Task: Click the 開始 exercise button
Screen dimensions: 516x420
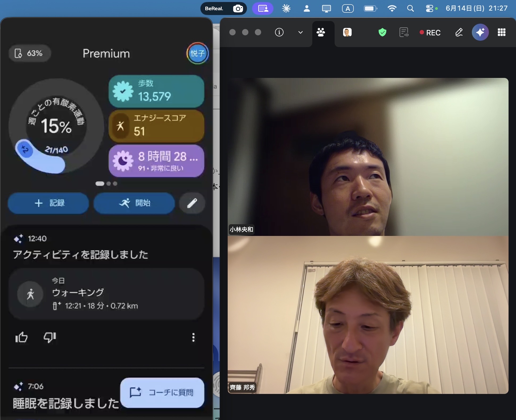Action: [134, 203]
